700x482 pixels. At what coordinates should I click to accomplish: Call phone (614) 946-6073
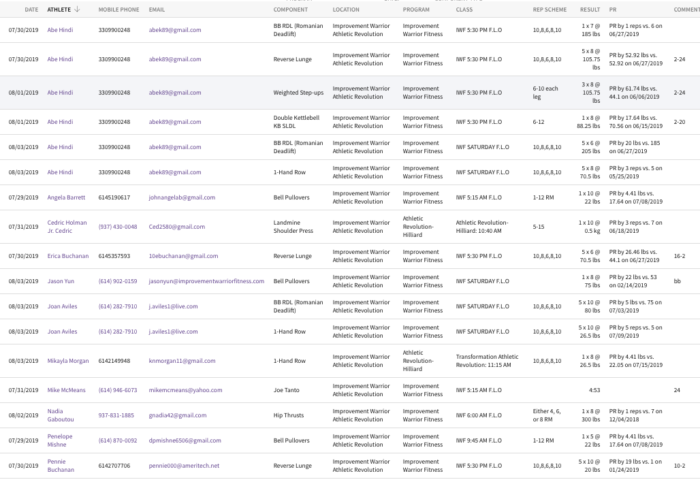click(118, 390)
